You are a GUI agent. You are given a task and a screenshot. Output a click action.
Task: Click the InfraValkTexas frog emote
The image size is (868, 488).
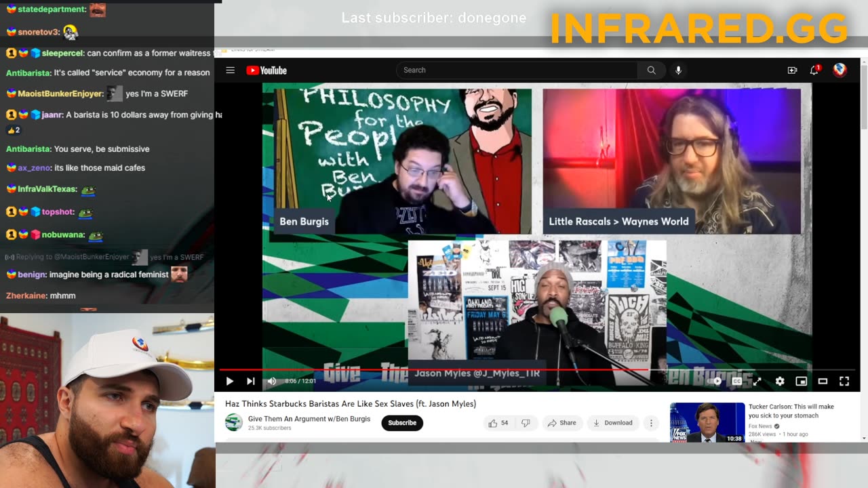pyautogui.click(x=89, y=190)
